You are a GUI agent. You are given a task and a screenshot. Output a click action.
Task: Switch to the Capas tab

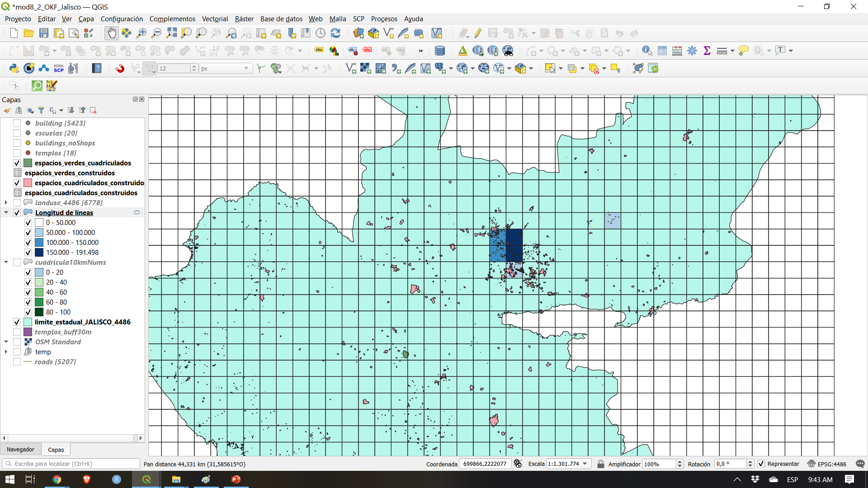coord(56,450)
